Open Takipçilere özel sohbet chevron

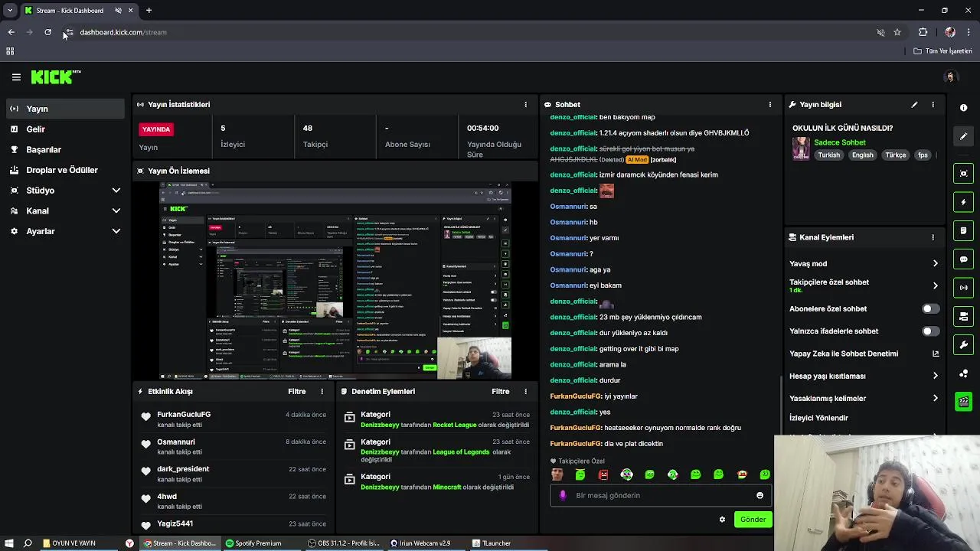(x=935, y=286)
